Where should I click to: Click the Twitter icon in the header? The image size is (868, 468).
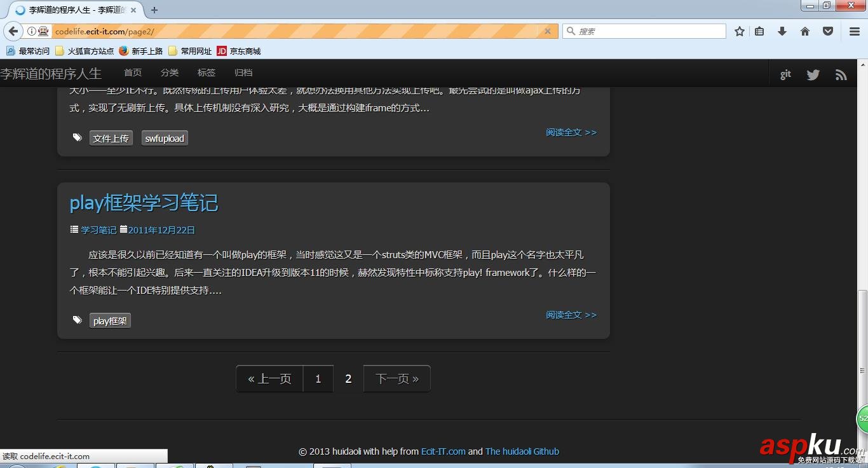click(x=813, y=74)
